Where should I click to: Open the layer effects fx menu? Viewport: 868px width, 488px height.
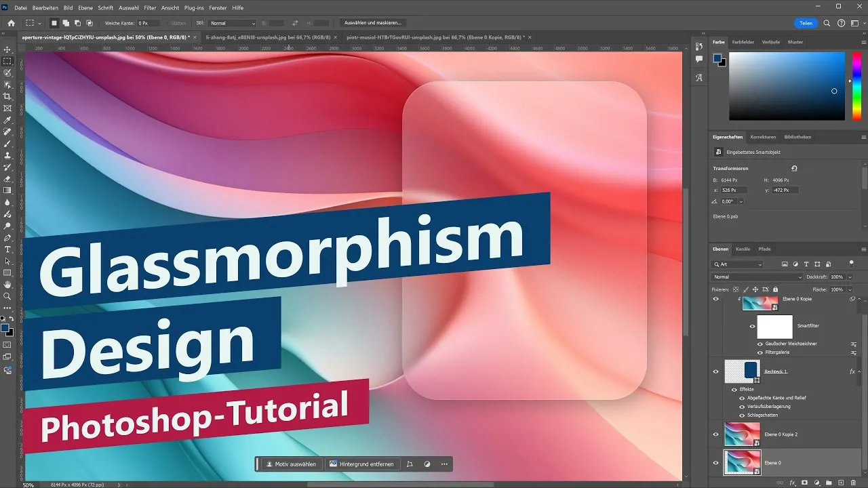pyautogui.click(x=792, y=483)
